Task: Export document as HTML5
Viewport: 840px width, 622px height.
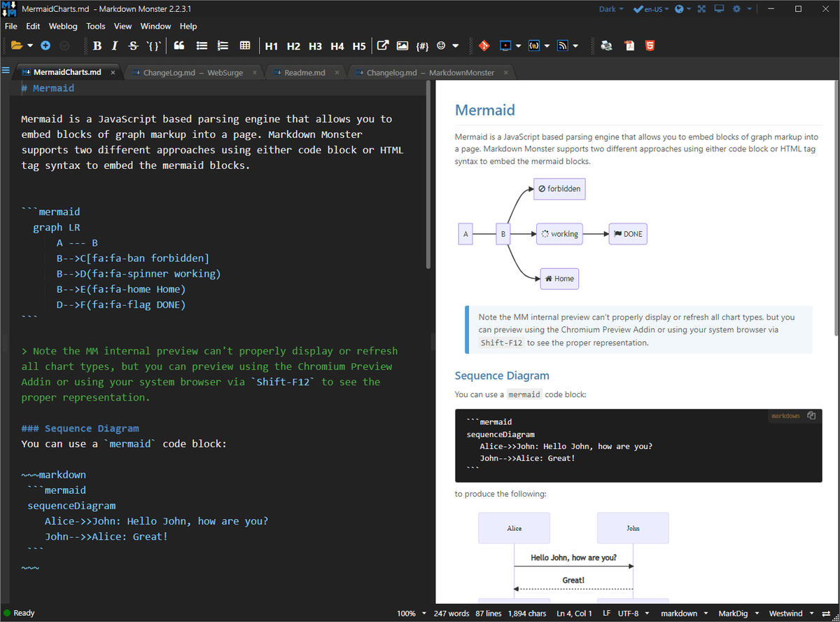Action: click(x=650, y=46)
